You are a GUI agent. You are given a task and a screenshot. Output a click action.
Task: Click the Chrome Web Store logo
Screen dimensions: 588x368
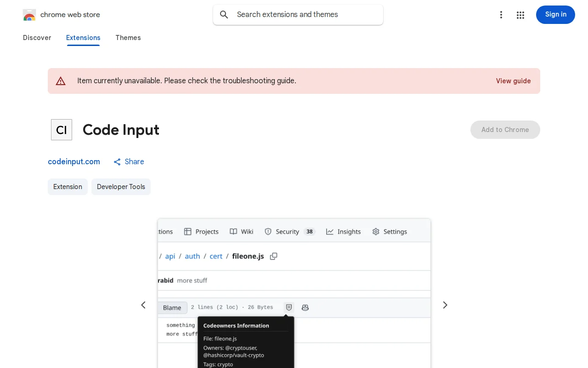pos(29,15)
